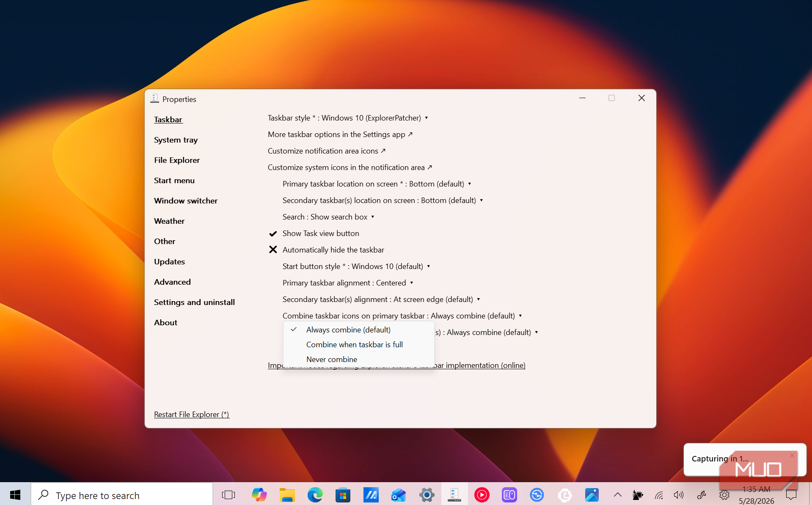The image size is (812, 505).
Task: Toggle Automatically hide the taskbar option
Action: [326, 250]
